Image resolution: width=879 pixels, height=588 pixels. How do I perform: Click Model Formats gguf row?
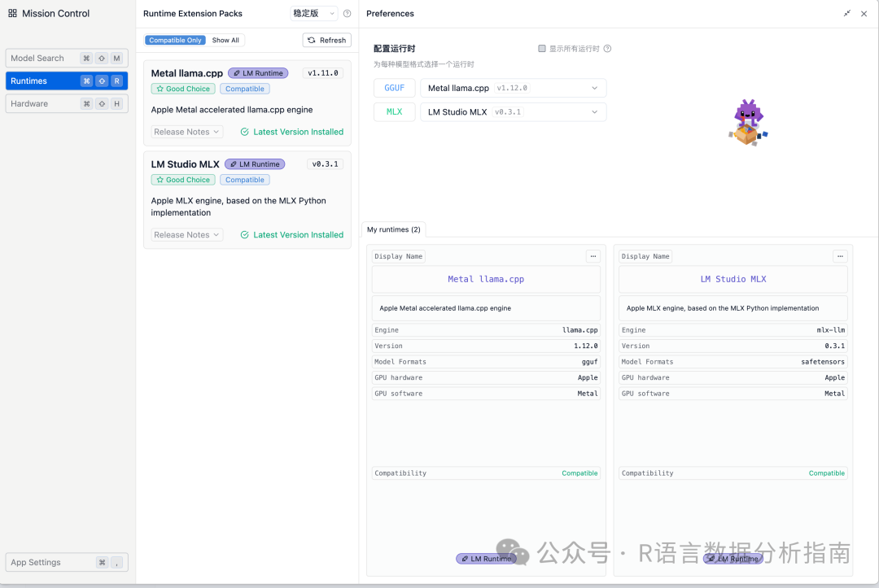(486, 362)
